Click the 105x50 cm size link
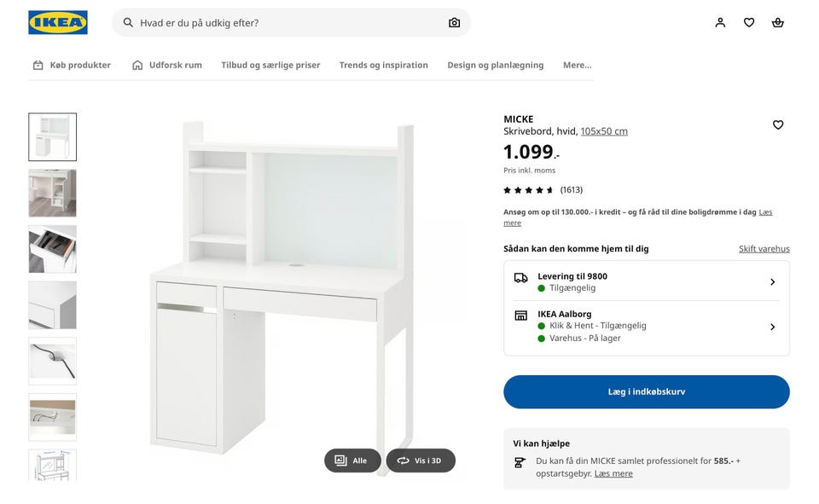 click(604, 131)
